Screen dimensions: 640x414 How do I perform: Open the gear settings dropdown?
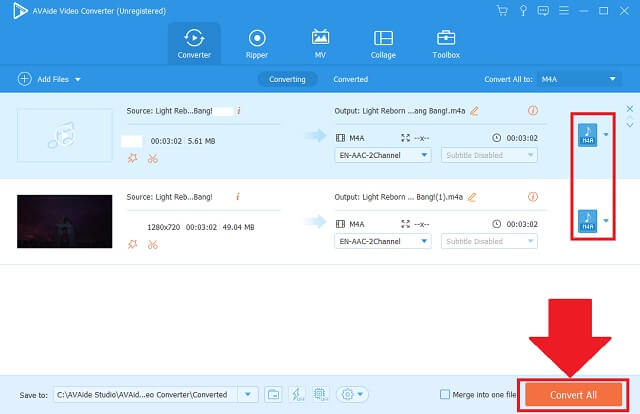pyautogui.click(x=352, y=394)
